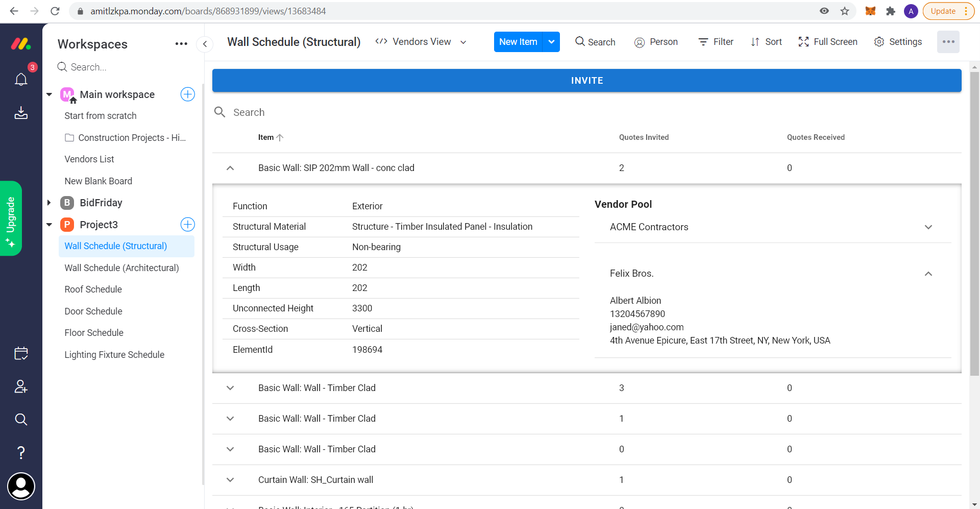980x509 pixels.
Task: Open the left sidebar search icon
Action: pos(21,419)
